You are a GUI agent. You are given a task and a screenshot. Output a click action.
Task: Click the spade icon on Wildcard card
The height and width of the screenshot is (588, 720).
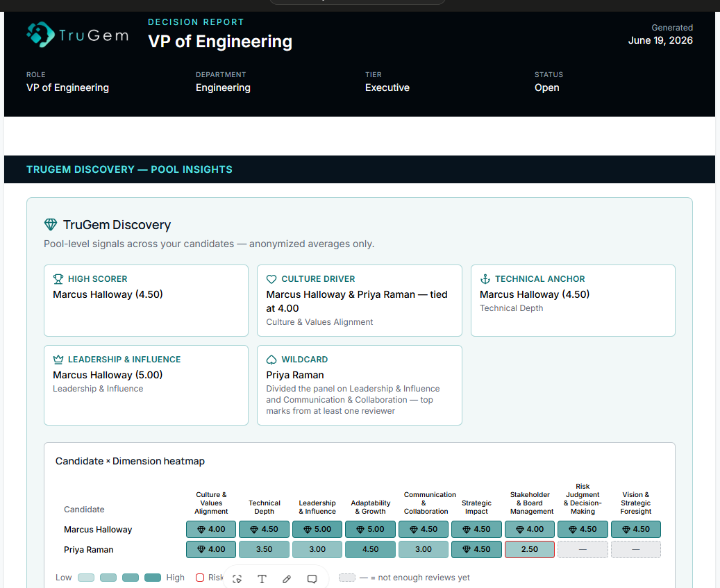tap(271, 360)
